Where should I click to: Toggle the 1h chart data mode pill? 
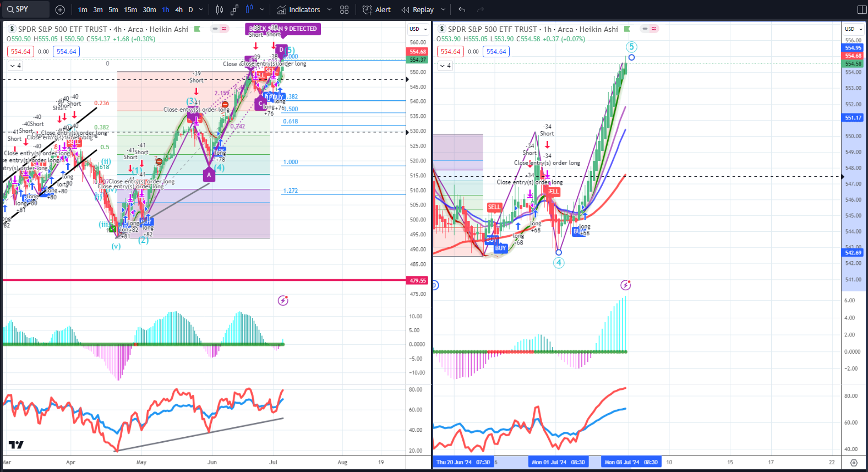click(x=649, y=29)
